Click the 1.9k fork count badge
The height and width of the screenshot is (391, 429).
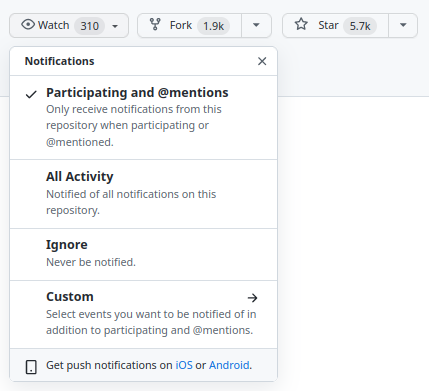tap(213, 26)
